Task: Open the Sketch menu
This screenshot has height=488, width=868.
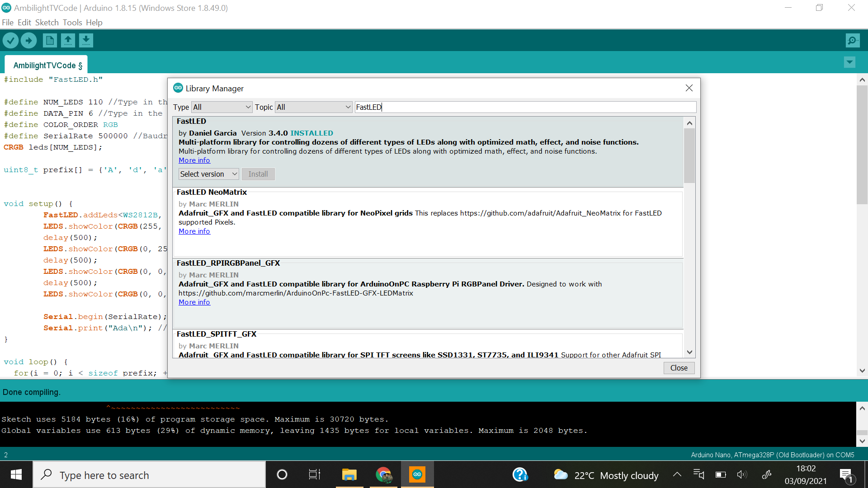Action: (47, 23)
